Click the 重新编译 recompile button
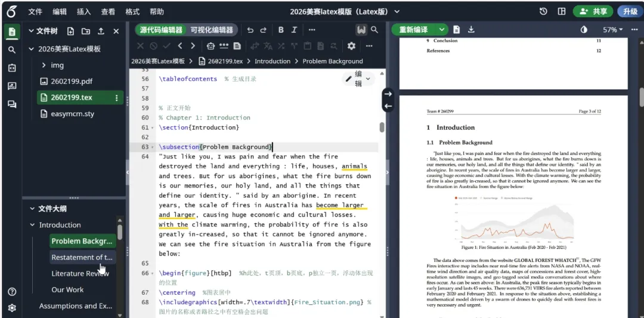 click(x=414, y=30)
